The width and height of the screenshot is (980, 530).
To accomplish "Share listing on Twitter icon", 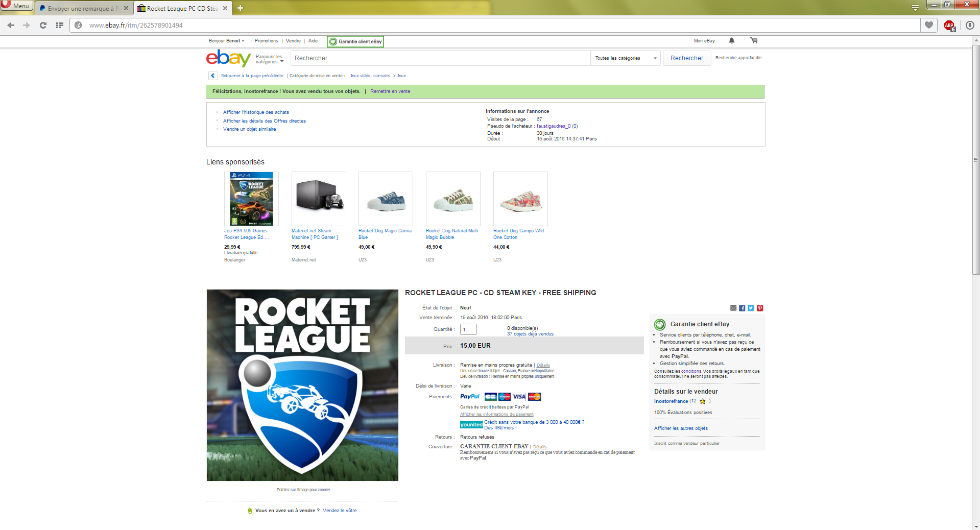I will [751, 308].
